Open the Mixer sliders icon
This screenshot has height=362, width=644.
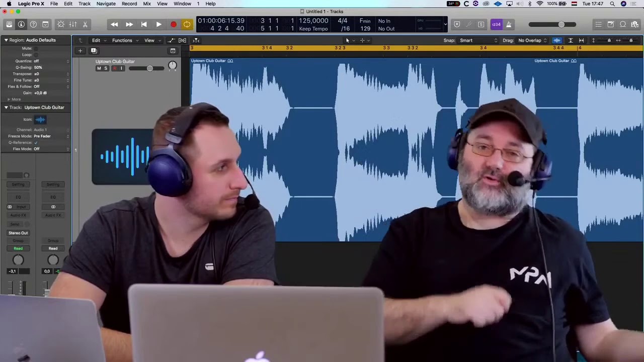(x=73, y=24)
